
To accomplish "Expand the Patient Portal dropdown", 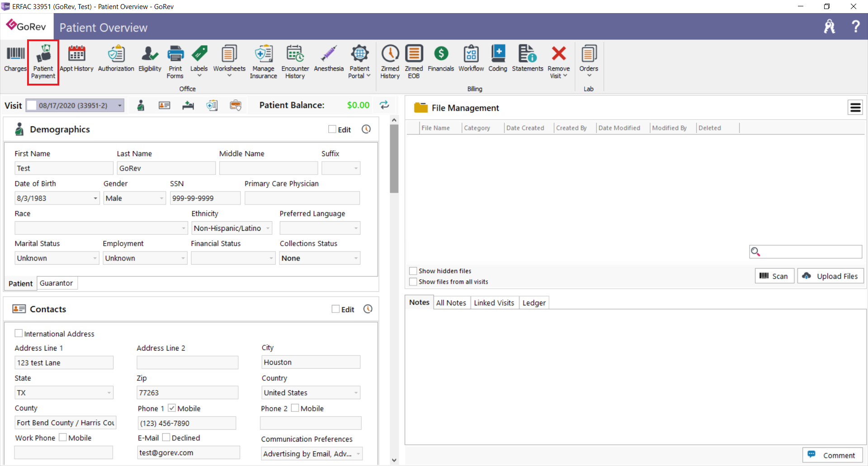I will pyautogui.click(x=368, y=76).
